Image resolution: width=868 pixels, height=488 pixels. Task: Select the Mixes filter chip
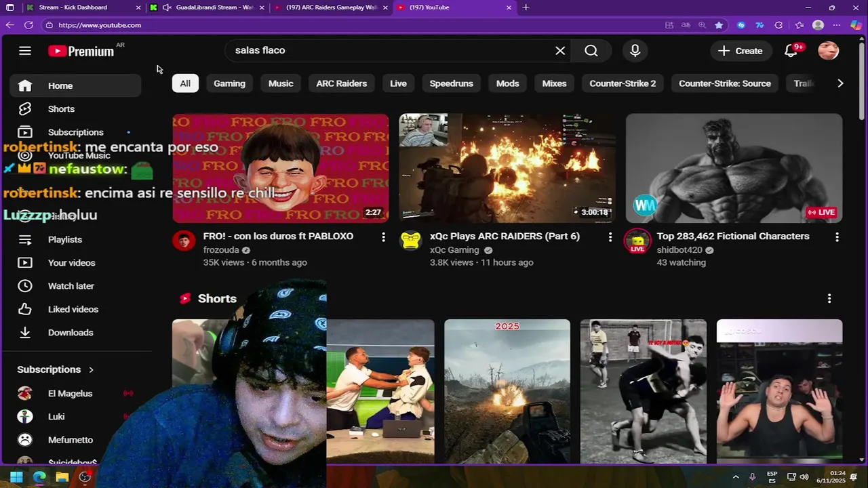point(554,83)
